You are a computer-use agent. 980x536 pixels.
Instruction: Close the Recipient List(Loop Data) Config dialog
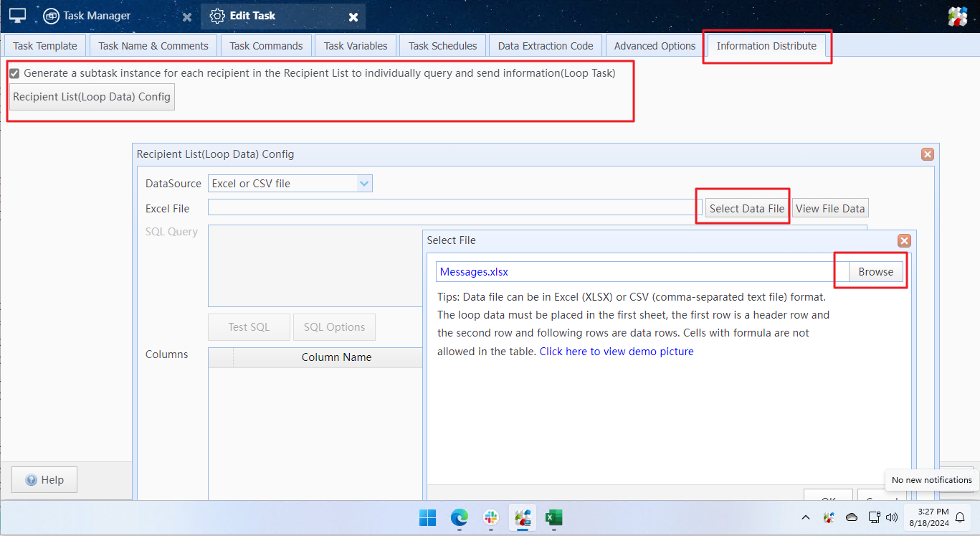pyautogui.click(x=927, y=154)
